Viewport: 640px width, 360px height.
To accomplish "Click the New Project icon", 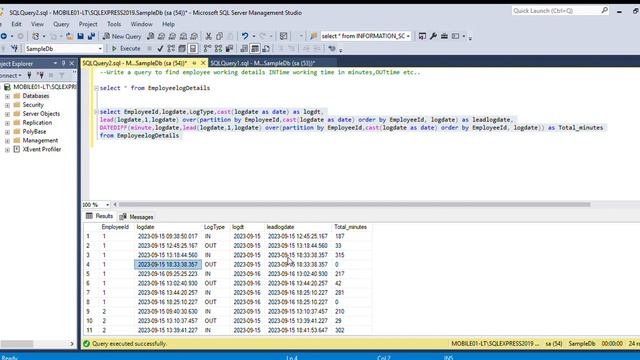I will pos(36,36).
